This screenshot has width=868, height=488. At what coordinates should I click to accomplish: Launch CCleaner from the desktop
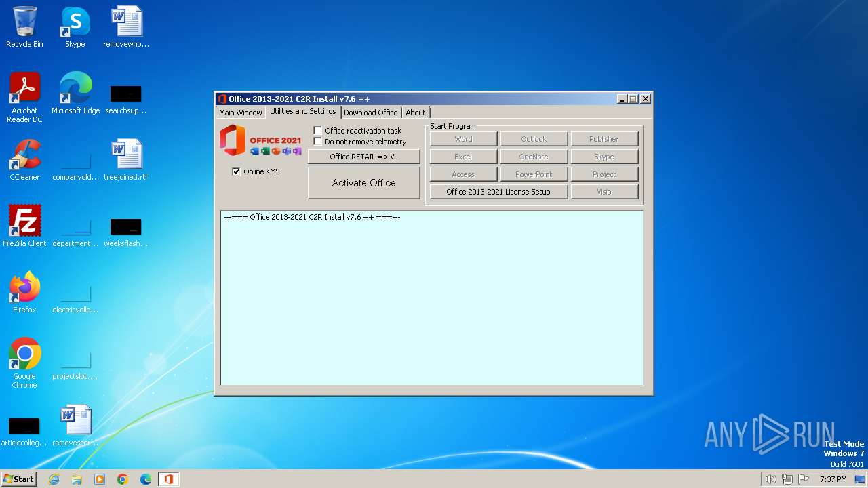(24, 160)
